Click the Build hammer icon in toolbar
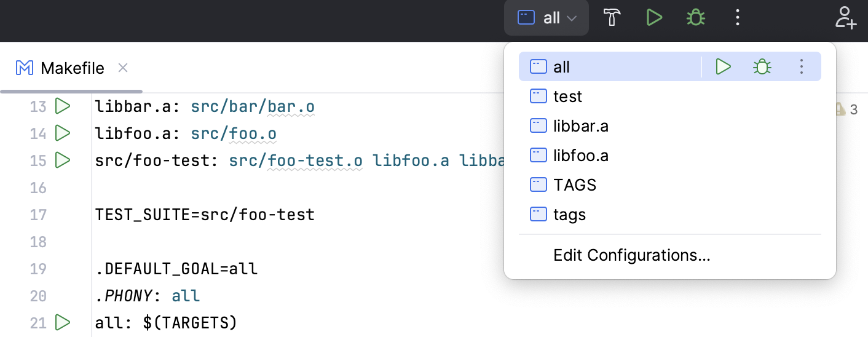Image resolution: width=868 pixels, height=337 pixels. 610,18
